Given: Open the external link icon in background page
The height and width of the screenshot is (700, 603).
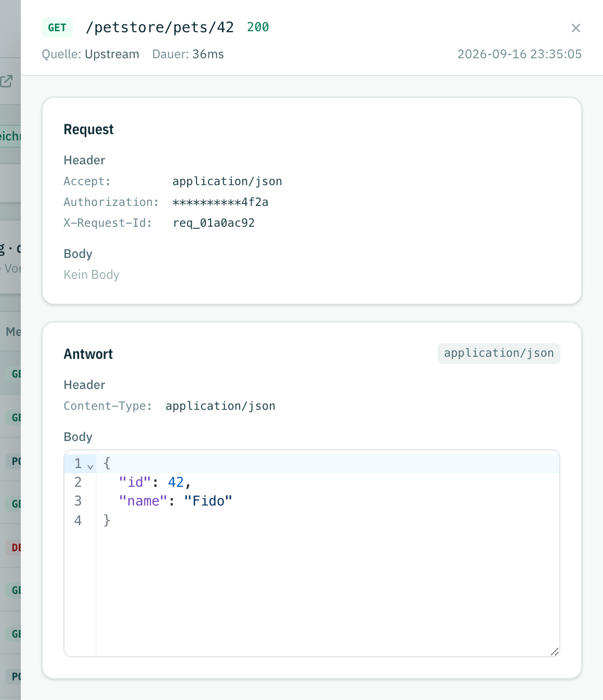Looking at the screenshot, I should (x=6, y=81).
